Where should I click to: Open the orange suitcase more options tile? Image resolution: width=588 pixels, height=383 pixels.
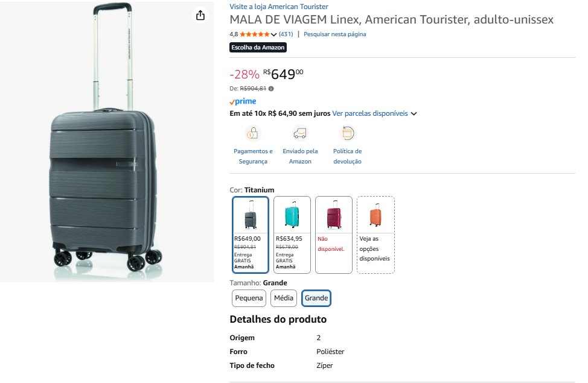click(375, 235)
